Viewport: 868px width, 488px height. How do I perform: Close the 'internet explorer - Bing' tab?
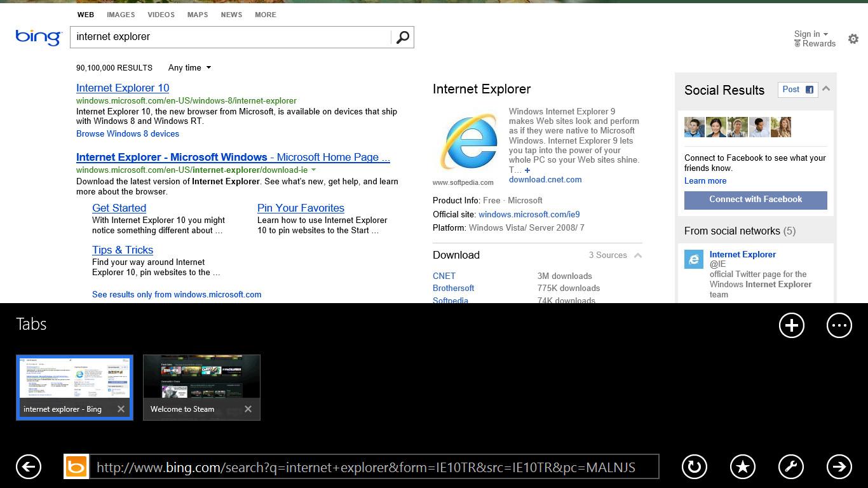tap(121, 409)
